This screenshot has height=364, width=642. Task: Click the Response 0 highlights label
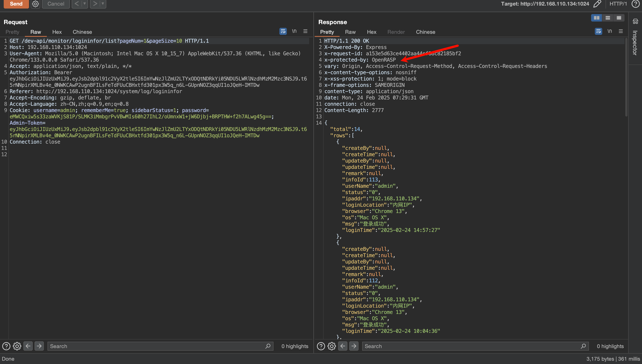(x=610, y=346)
